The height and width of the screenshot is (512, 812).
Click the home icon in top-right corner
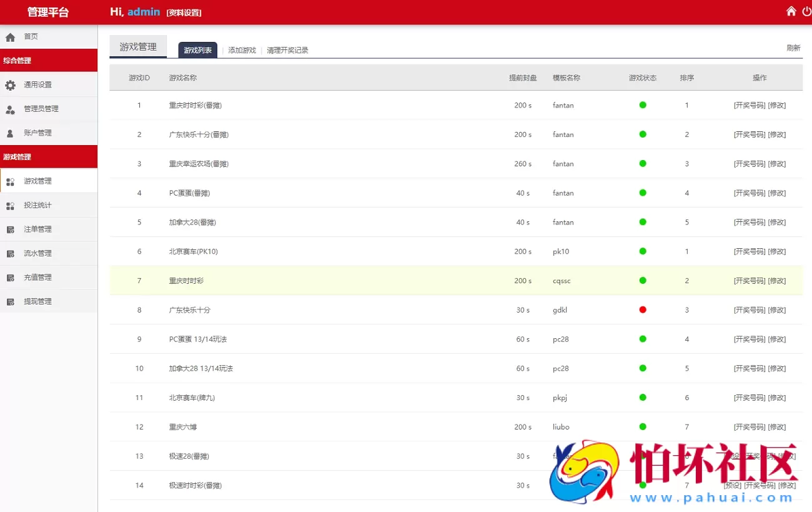(x=791, y=11)
